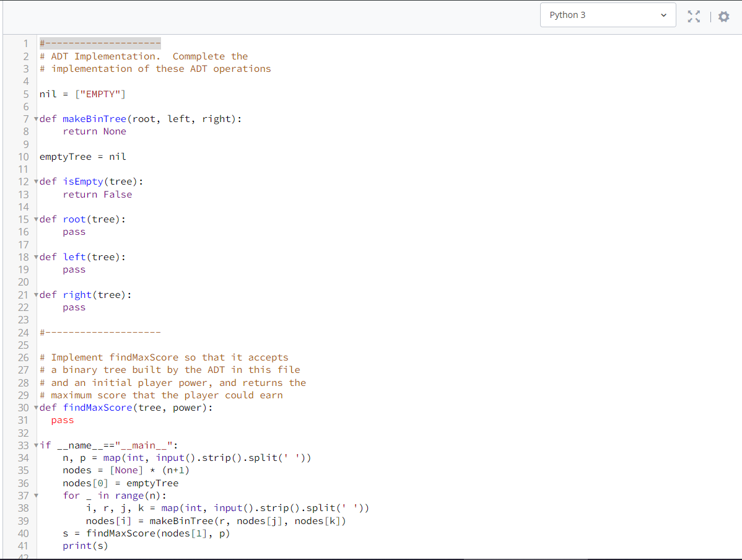Toggle fullscreen editor mode icon

pos(694,17)
